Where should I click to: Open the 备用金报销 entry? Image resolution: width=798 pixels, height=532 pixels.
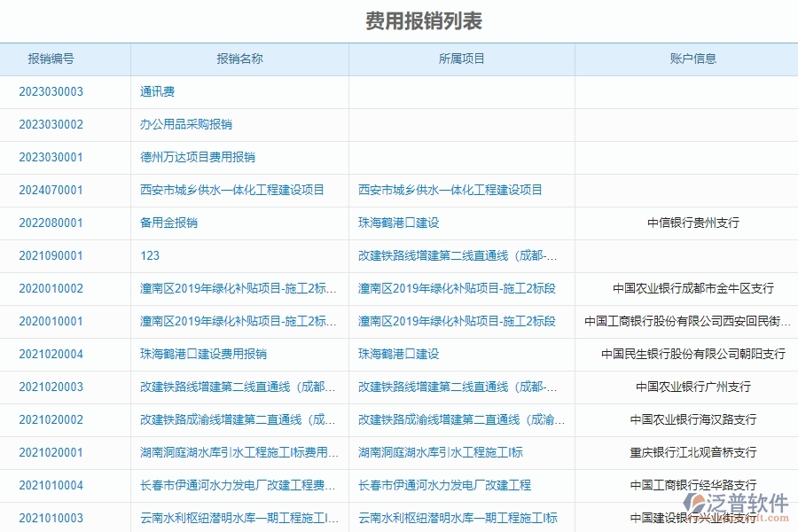(x=170, y=223)
